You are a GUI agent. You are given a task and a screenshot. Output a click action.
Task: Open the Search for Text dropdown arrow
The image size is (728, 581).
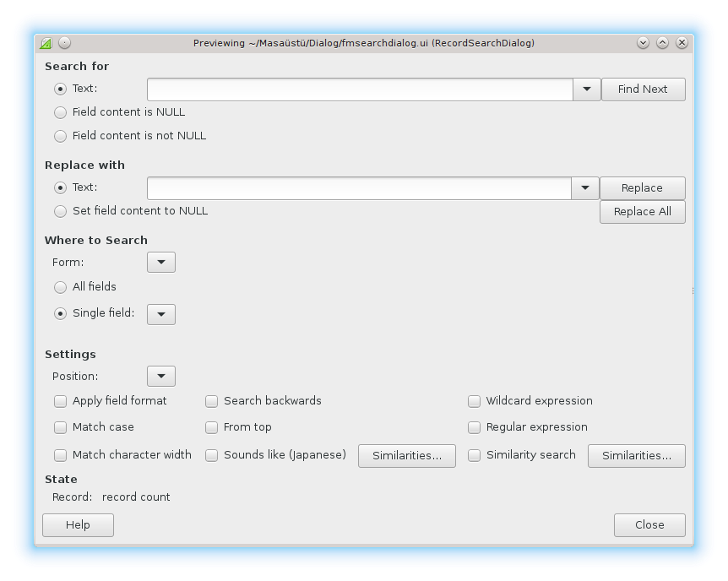point(586,90)
